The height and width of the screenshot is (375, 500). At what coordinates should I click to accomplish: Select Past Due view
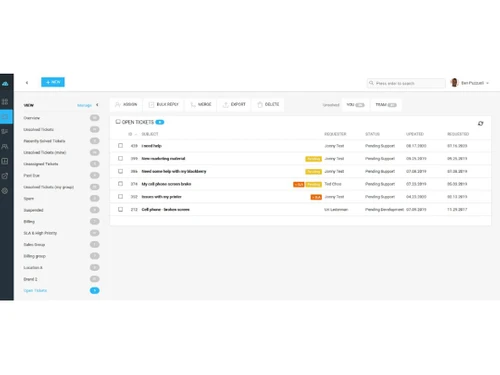(61, 175)
